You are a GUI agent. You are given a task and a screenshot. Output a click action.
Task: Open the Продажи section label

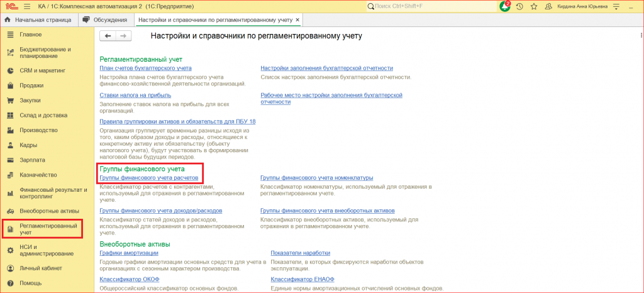click(31, 86)
